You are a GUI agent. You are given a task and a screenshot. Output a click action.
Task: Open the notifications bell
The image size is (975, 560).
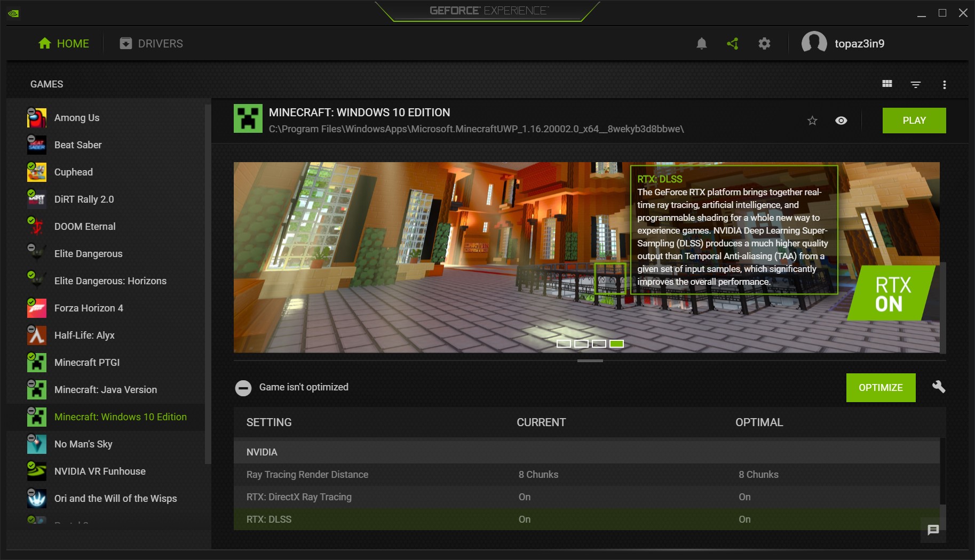click(701, 44)
